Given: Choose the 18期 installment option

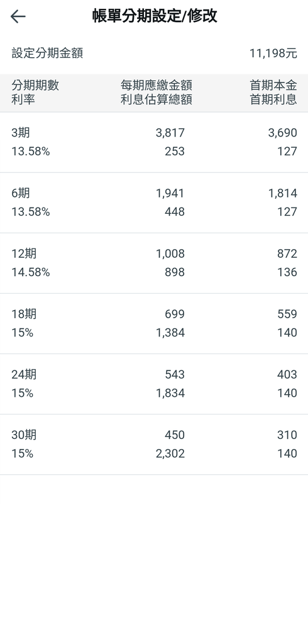Looking at the screenshot, I should [154, 324].
